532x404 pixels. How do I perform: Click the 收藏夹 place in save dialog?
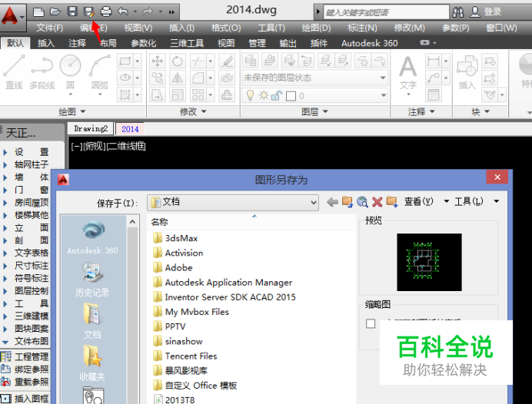92,363
